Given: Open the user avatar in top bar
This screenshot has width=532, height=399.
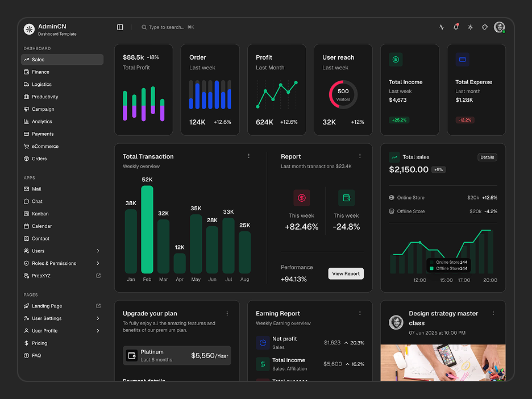Looking at the screenshot, I should click(x=500, y=27).
